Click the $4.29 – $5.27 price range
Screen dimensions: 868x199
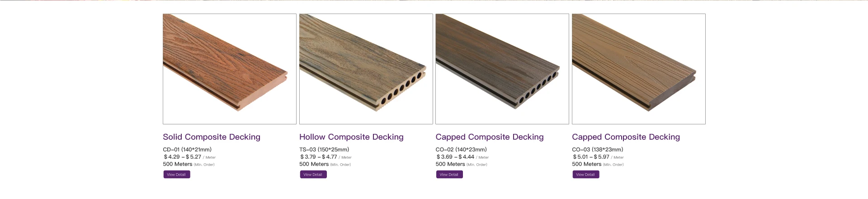coord(183,157)
